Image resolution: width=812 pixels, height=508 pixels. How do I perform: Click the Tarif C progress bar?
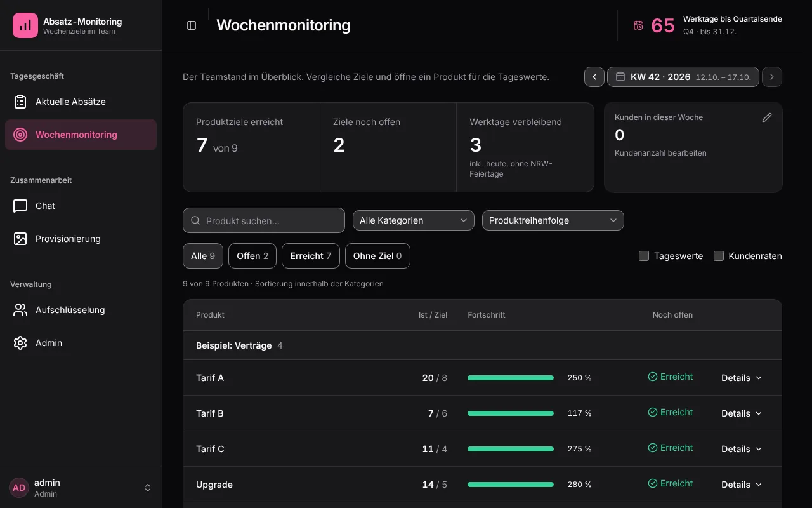(x=511, y=449)
